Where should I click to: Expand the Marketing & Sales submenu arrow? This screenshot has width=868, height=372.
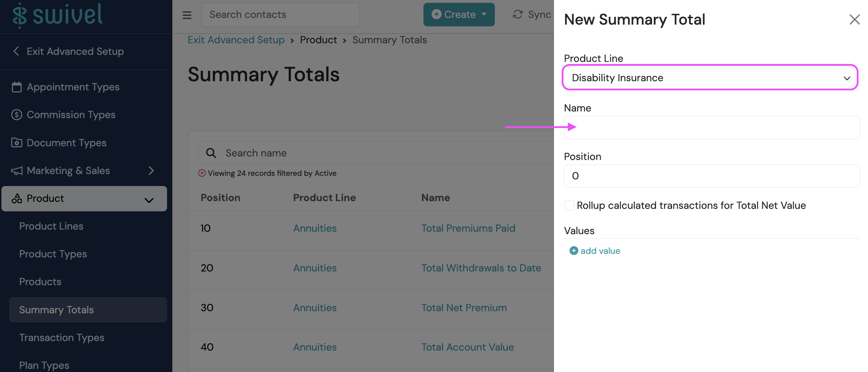(151, 171)
